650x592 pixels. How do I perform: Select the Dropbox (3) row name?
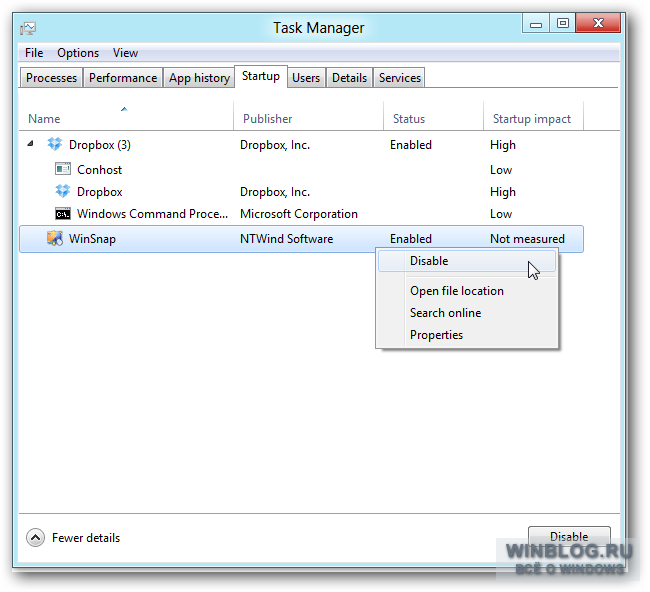point(99,145)
